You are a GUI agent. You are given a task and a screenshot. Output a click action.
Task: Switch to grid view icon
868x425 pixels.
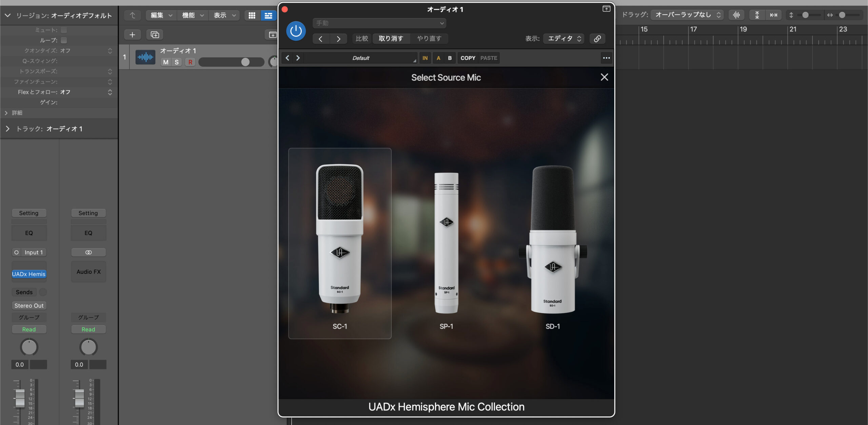point(252,15)
